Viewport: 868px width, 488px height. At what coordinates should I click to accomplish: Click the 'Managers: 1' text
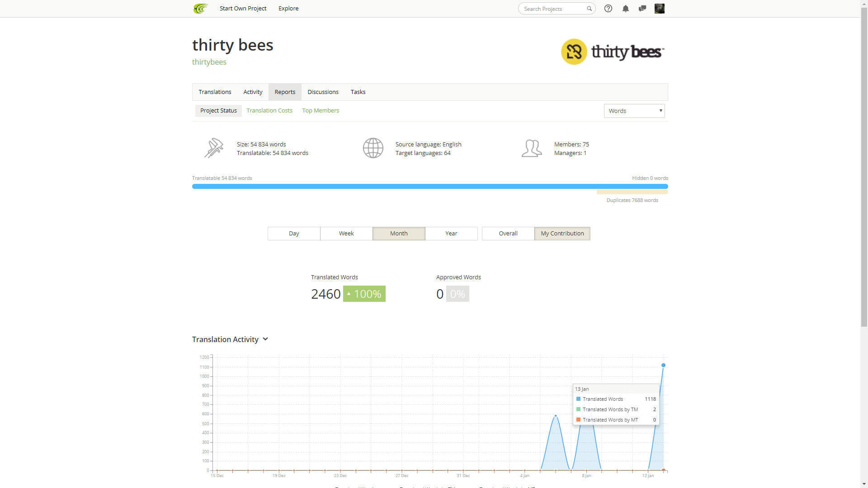click(x=570, y=153)
